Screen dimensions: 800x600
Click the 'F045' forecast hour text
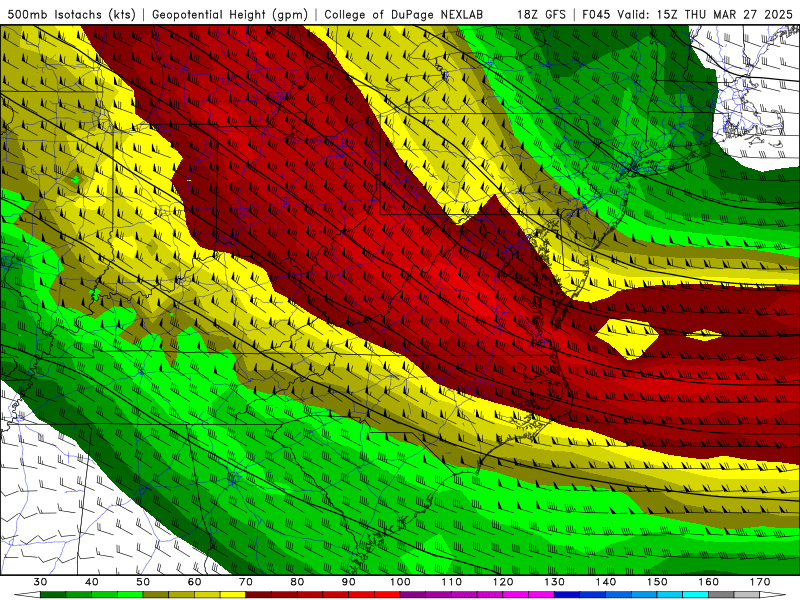(596, 15)
